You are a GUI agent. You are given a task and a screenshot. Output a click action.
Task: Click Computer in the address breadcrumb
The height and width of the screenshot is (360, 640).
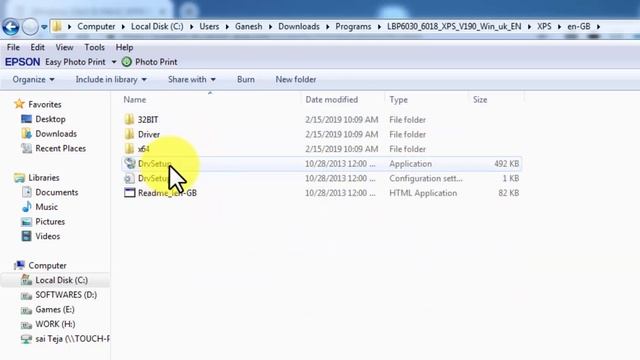pos(96,27)
